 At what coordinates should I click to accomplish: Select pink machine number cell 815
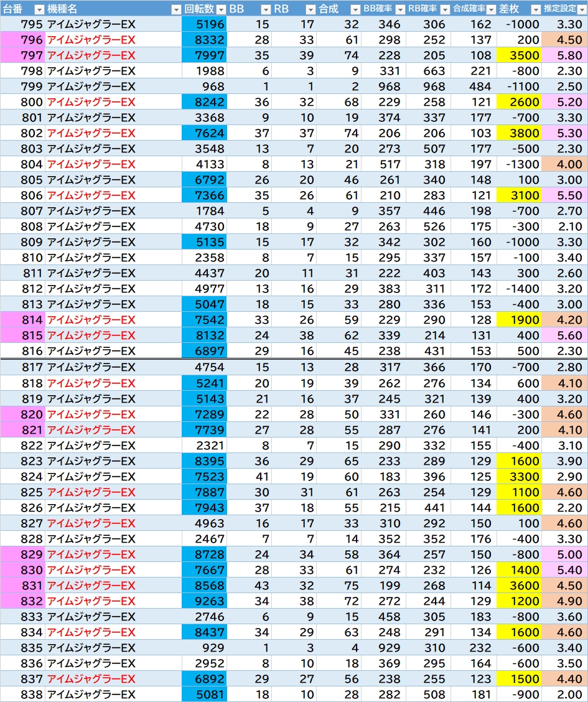pyautogui.click(x=22, y=335)
